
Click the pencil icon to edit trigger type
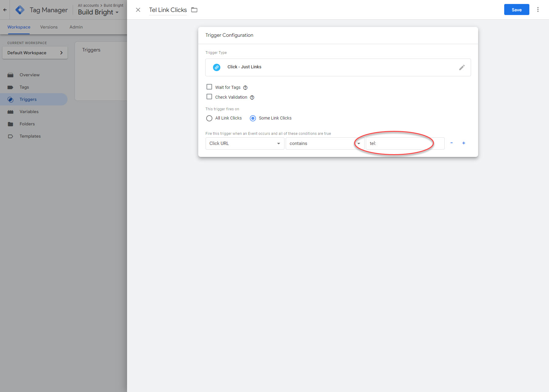point(462,67)
